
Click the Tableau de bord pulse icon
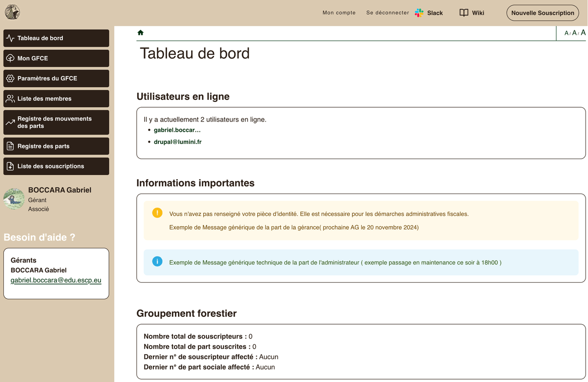click(10, 38)
